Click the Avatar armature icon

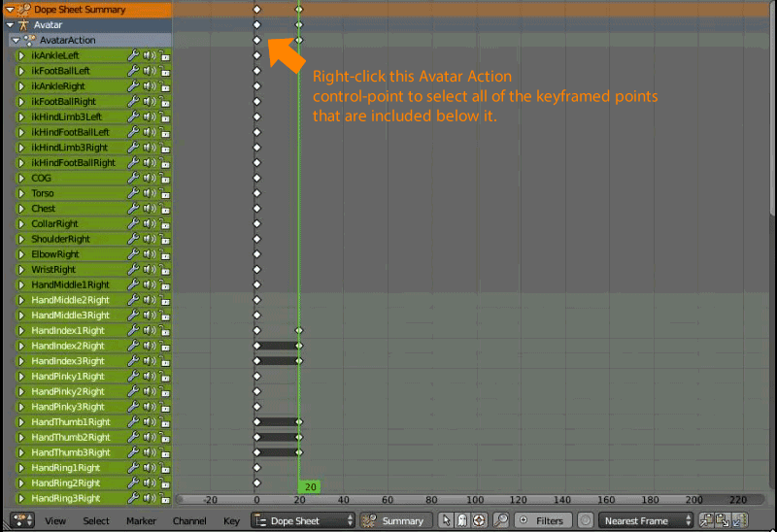pyautogui.click(x=23, y=25)
